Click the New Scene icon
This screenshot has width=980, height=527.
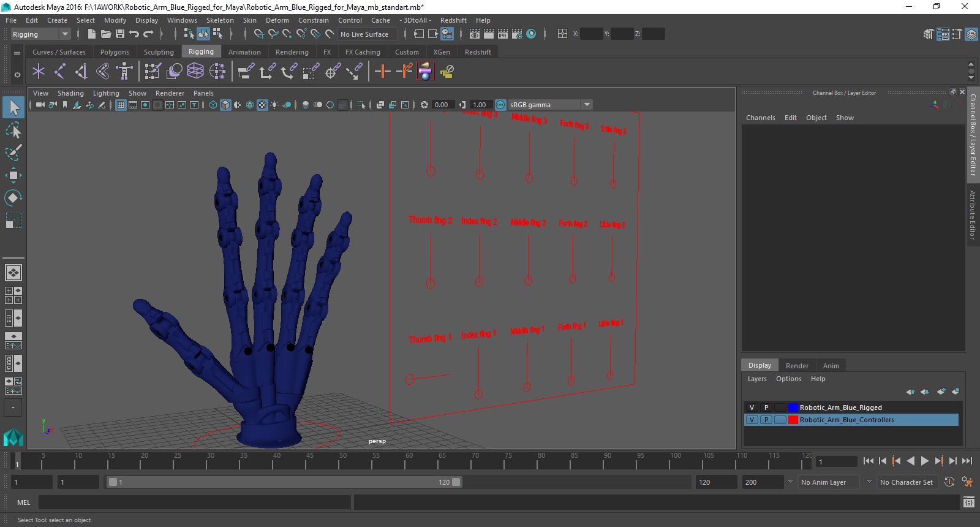(91, 34)
